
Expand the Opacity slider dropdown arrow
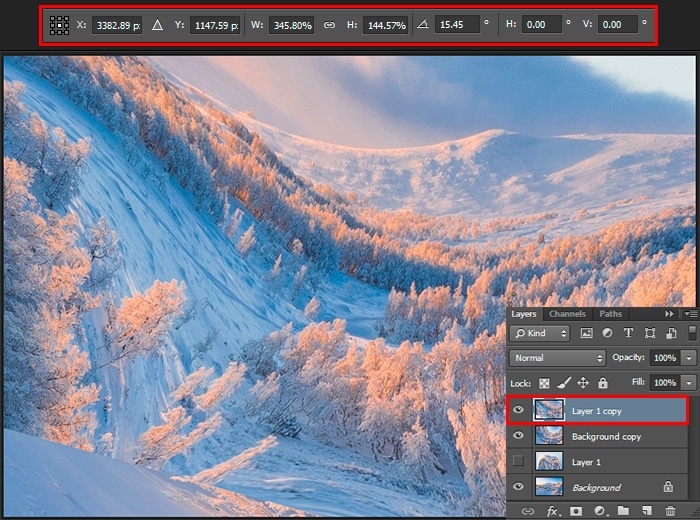689,357
